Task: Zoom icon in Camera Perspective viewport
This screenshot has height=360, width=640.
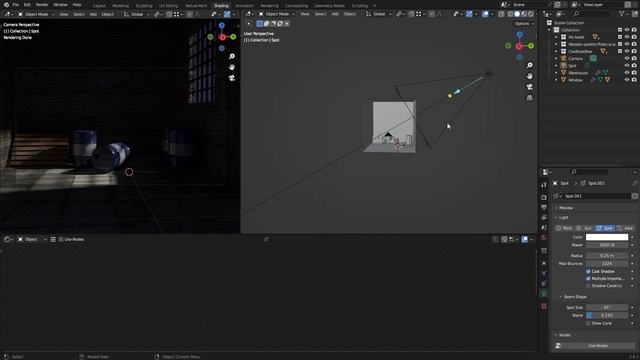Action: pos(232,56)
